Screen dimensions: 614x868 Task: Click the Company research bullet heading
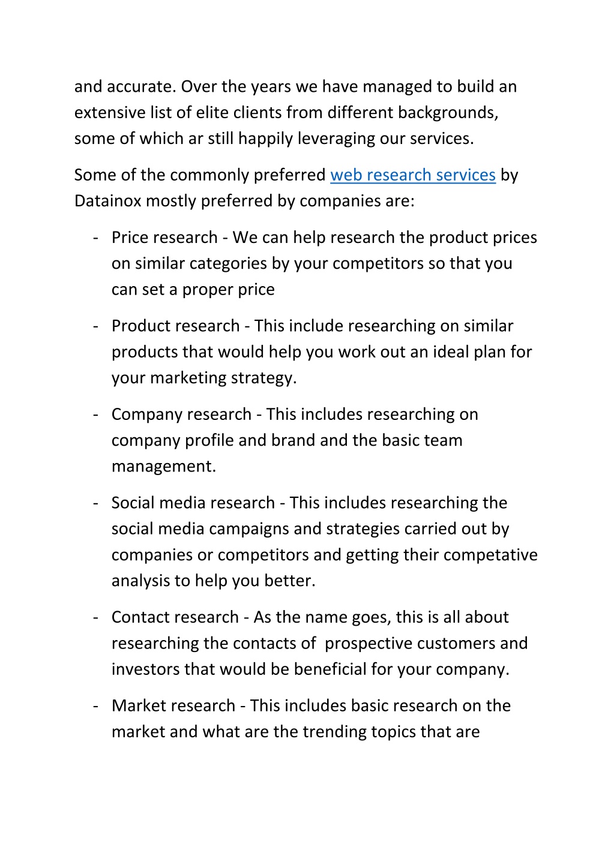click(x=181, y=415)
